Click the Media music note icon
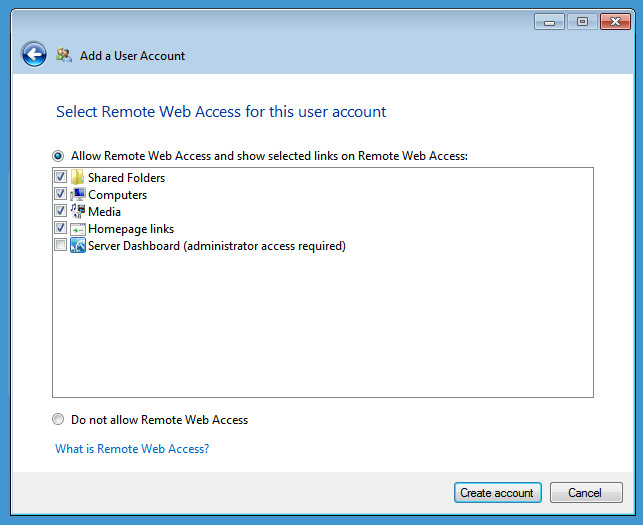The image size is (643, 525). point(78,212)
